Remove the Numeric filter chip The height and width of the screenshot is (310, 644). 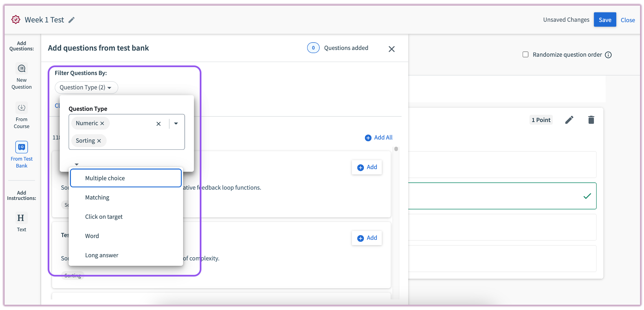102,123
